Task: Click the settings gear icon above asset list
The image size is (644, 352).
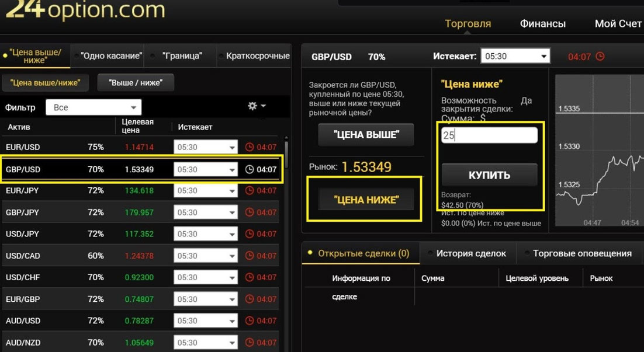Action: (x=252, y=106)
